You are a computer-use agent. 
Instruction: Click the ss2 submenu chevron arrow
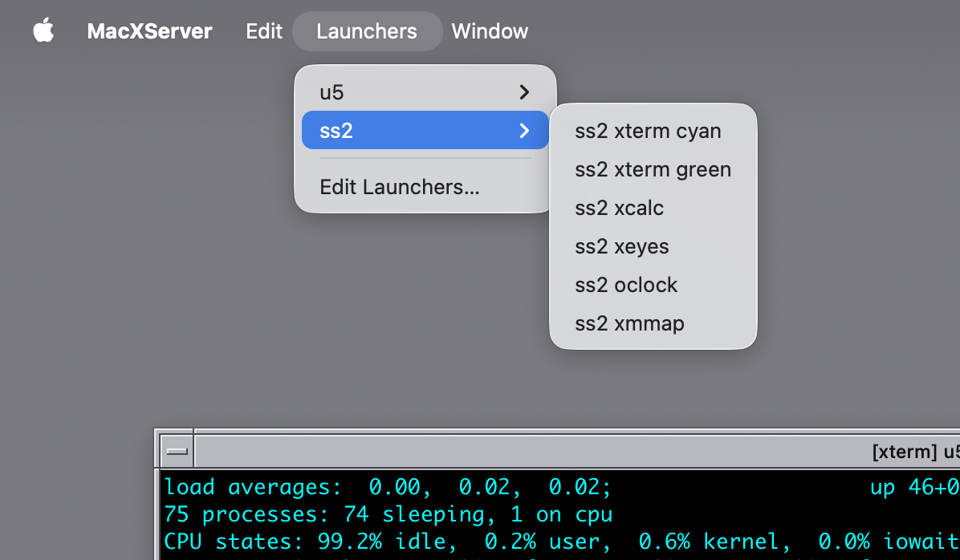(524, 130)
